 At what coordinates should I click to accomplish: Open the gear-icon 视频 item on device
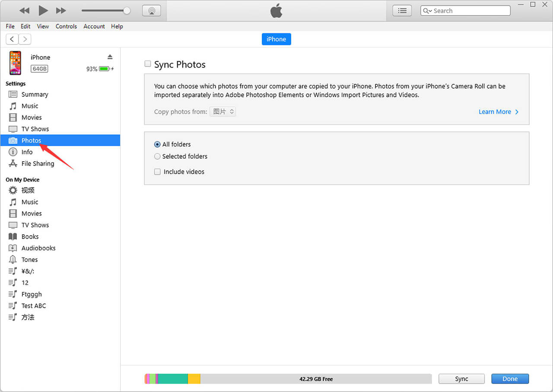pos(13,190)
